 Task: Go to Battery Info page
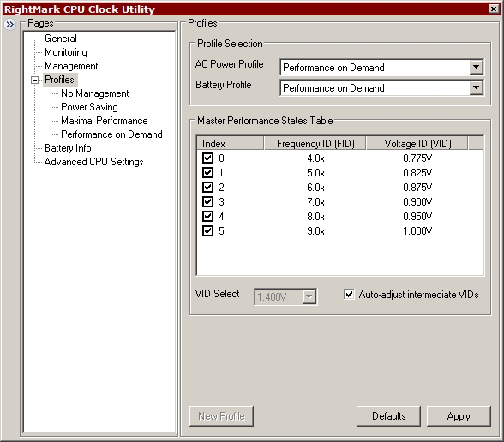tap(68, 148)
